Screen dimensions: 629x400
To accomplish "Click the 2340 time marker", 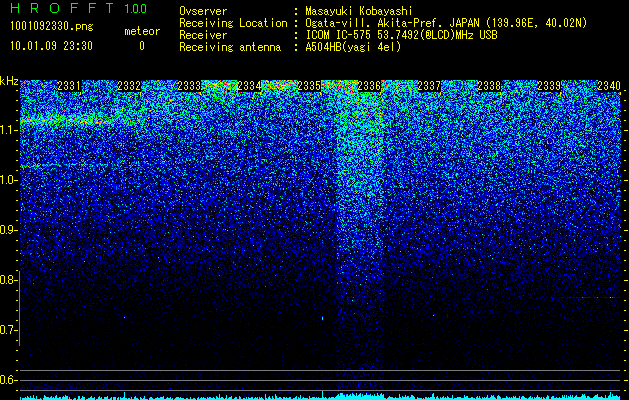I will point(609,86).
